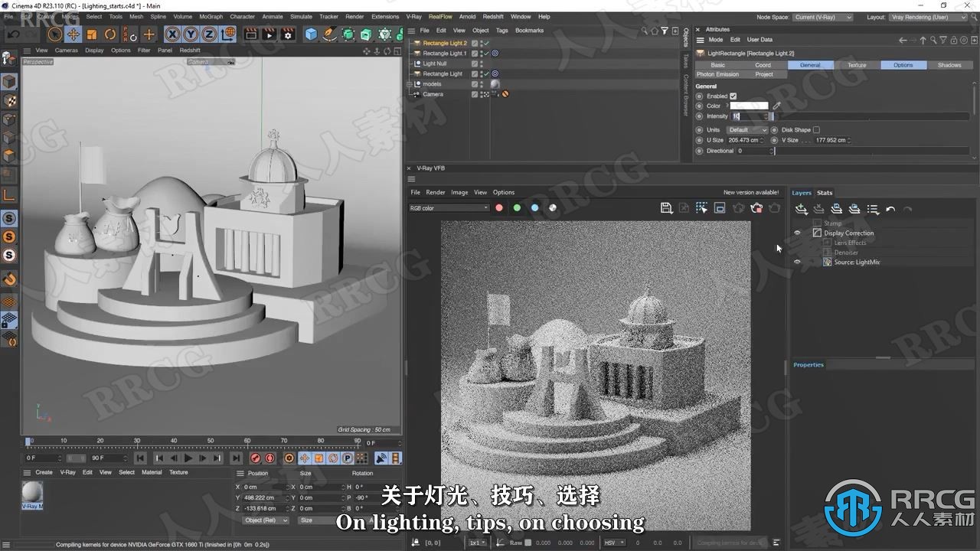980x551 pixels.
Task: Open the Photon Emission tab
Action: [x=717, y=74]
